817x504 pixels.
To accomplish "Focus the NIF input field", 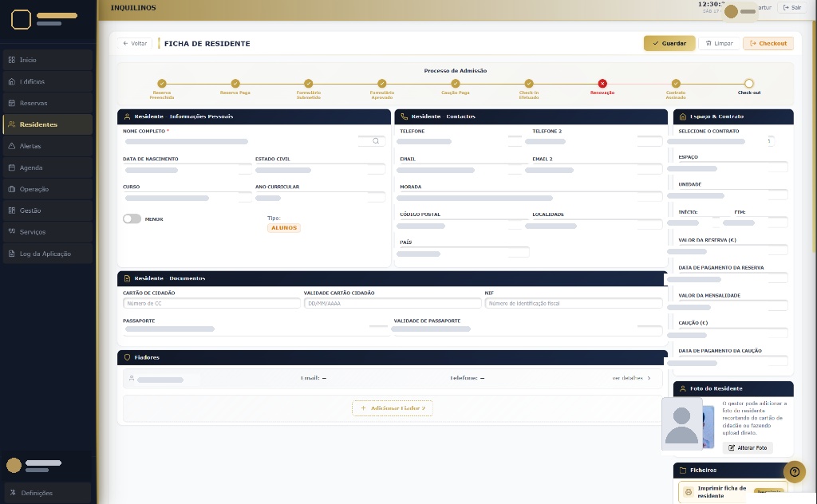I will pos(574,303).
